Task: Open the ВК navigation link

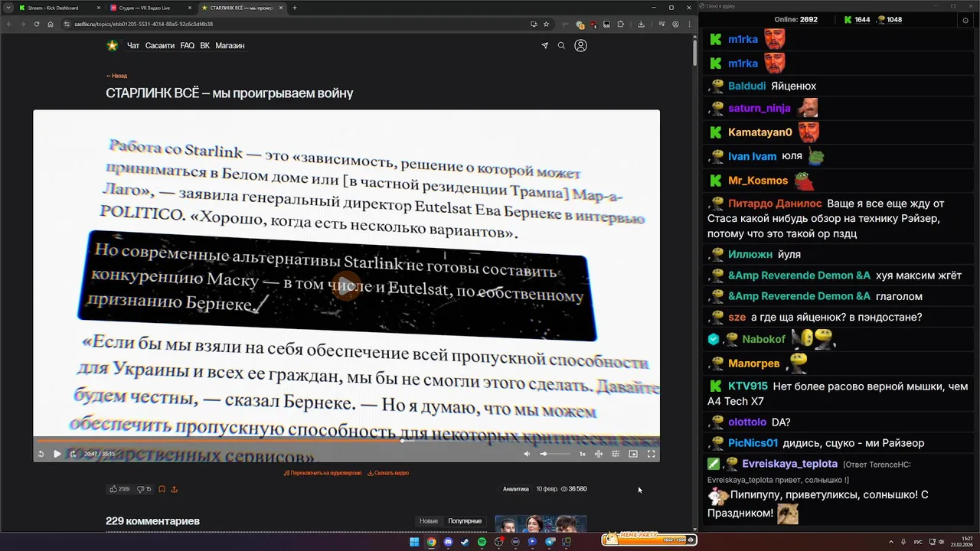Action: (205, 46)
